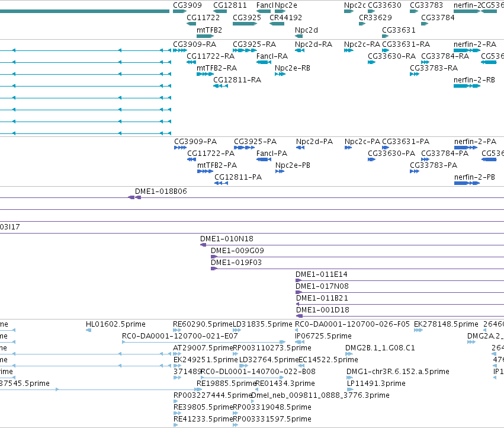Click the RC0-DA0001-120700-021-E07 EST
Viewport: 504px width, 428px height.
coord(204,342)
